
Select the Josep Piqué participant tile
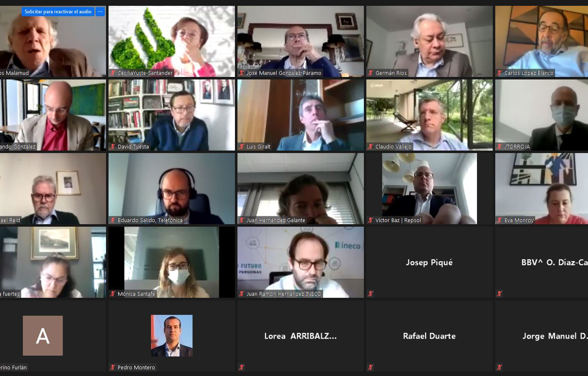(430, 262)
